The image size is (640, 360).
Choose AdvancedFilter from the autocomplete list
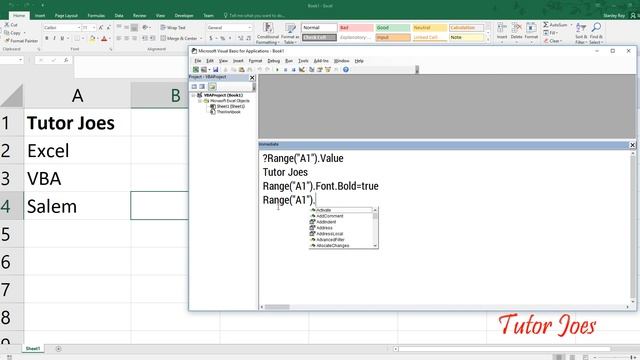pos(330,240)
